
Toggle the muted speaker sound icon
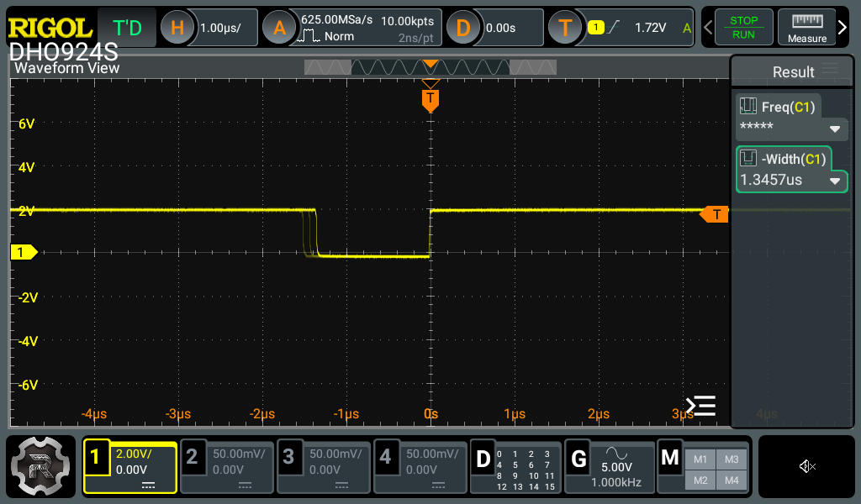(806, 466)
